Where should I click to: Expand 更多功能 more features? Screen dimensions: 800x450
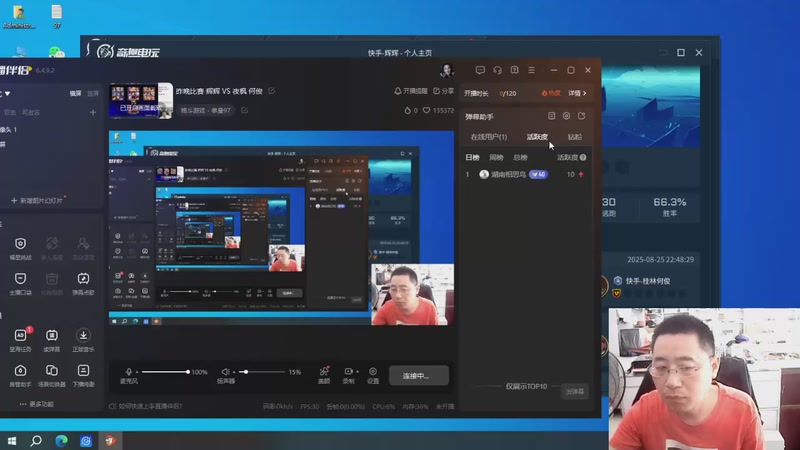37,404
